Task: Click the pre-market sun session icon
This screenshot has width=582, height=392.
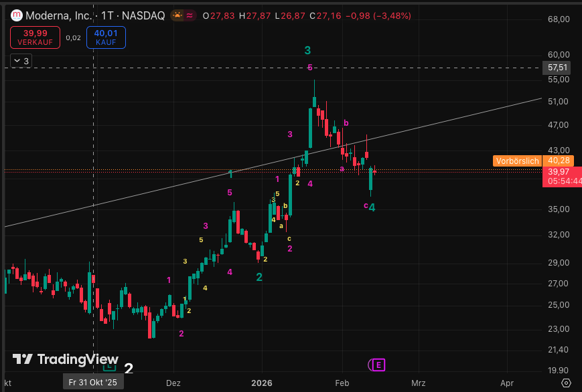Action: [177, 15]
